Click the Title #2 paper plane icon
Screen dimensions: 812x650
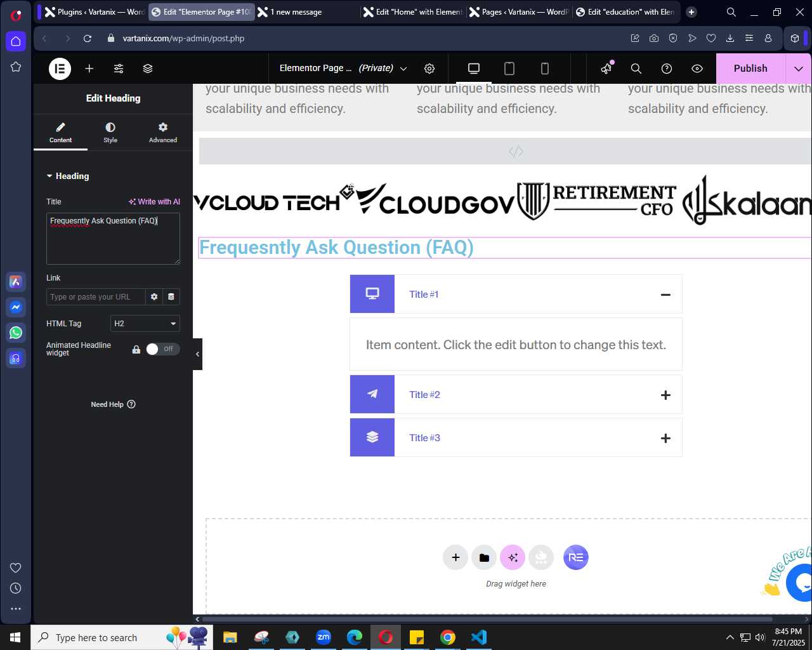click(x=372, y=394)
